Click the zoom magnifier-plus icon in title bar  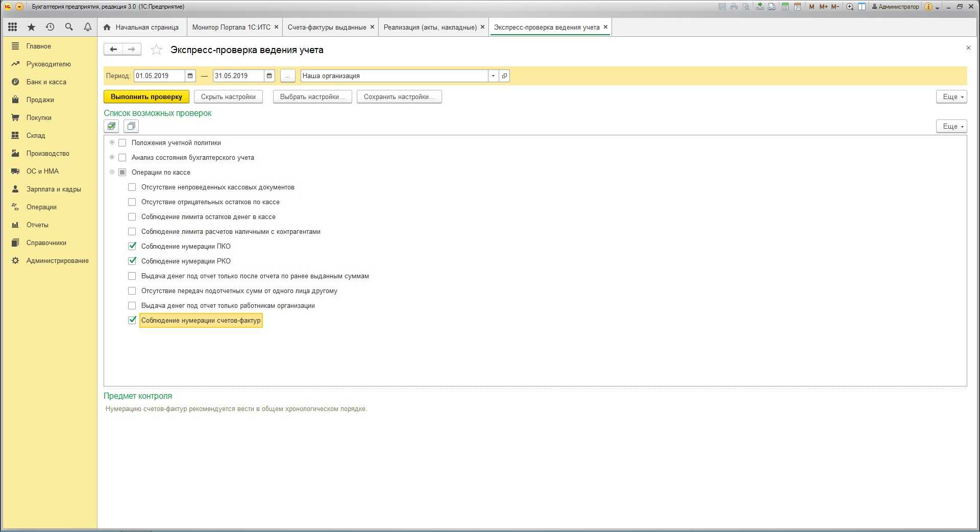pos(850,7)
